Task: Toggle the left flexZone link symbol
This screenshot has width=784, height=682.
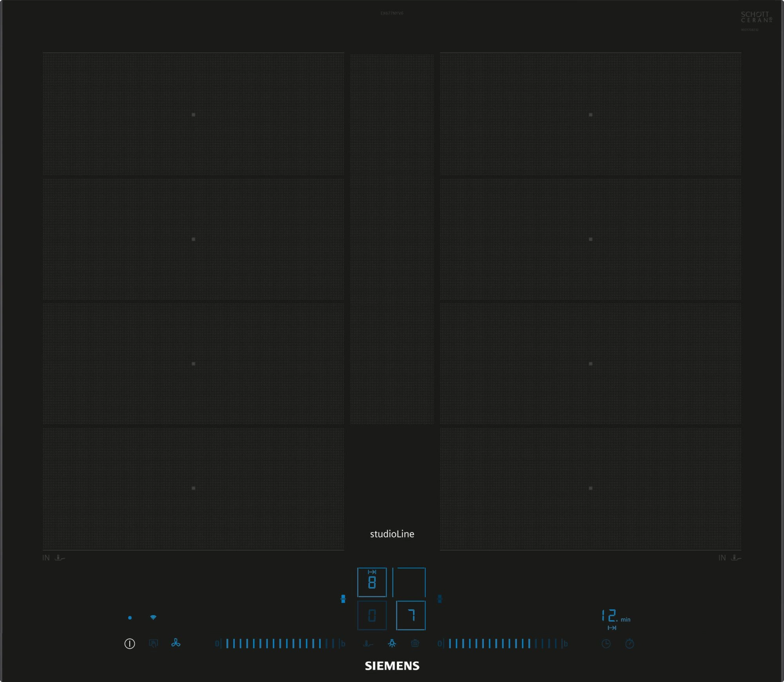Action: (343, 599)
